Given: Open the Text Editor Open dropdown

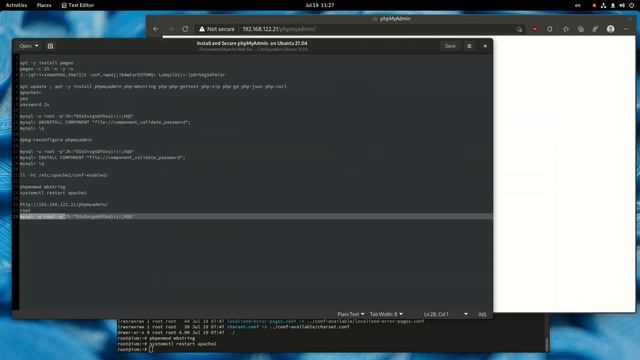Looking at the screenshot, I should 29,46.
